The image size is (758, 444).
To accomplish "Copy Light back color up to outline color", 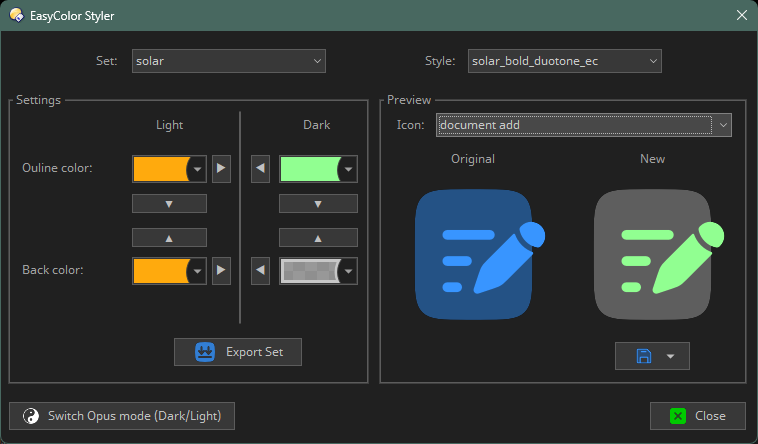I will (x=169, y=237).
